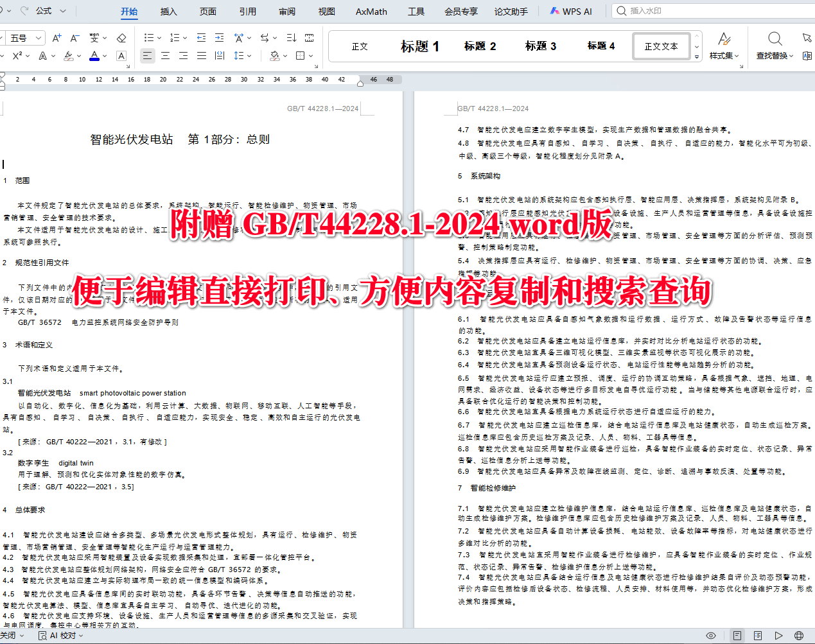
Task: Switch to the 页面 tab
Action: tap(208, 12)
